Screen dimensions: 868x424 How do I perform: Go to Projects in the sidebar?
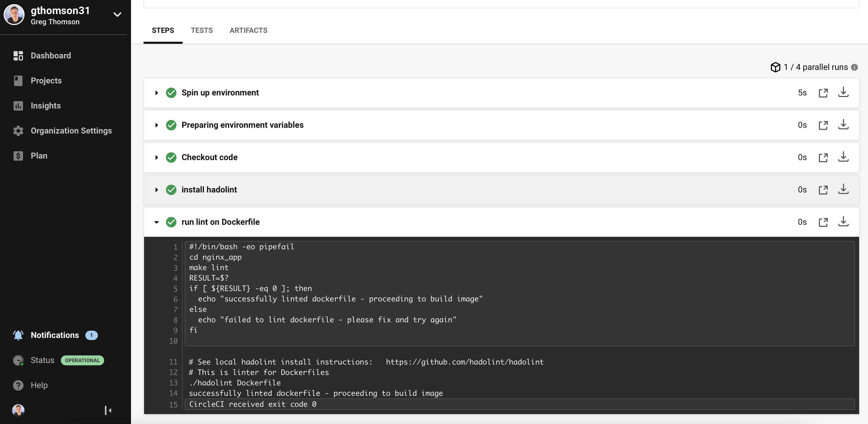click(46, 81)
